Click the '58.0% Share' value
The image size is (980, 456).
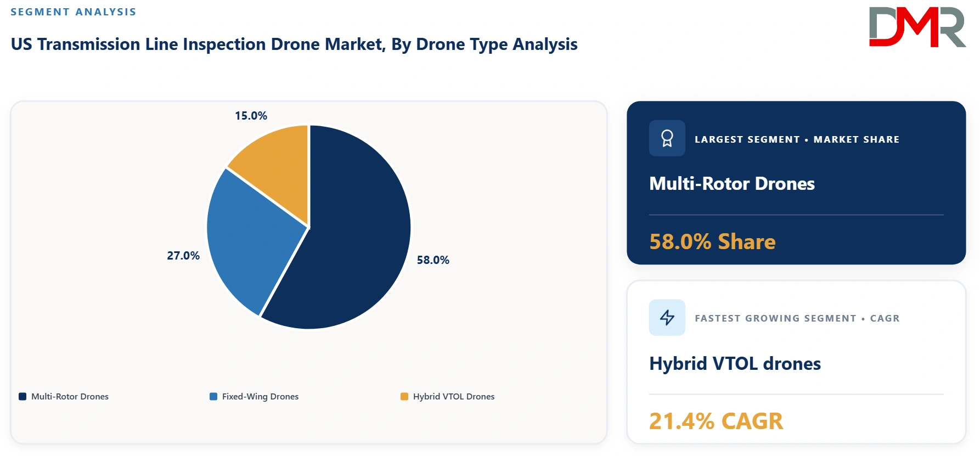pos(712,241)
